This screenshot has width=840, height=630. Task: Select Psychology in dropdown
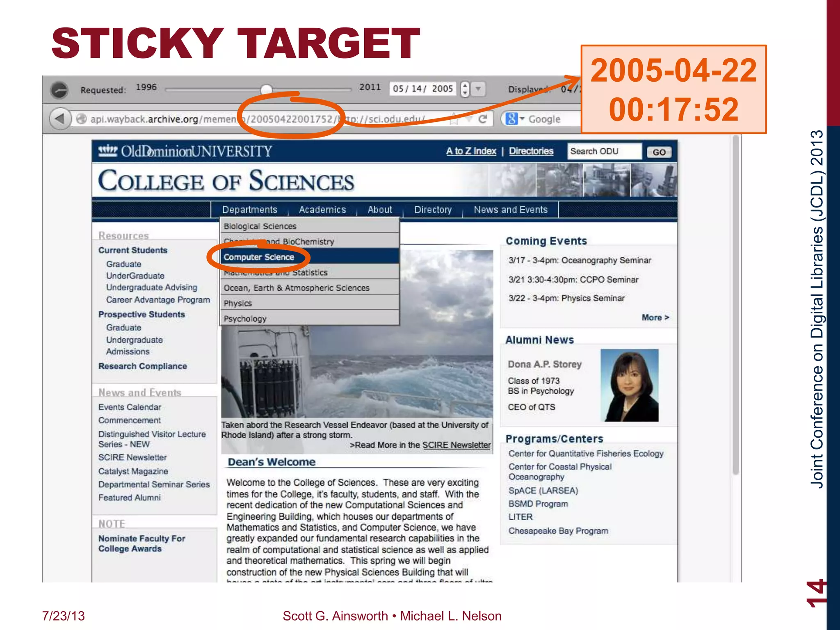310,319
